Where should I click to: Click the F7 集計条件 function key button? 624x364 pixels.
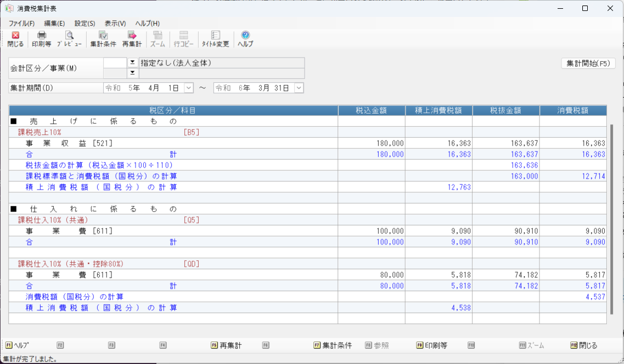(332, 345)
